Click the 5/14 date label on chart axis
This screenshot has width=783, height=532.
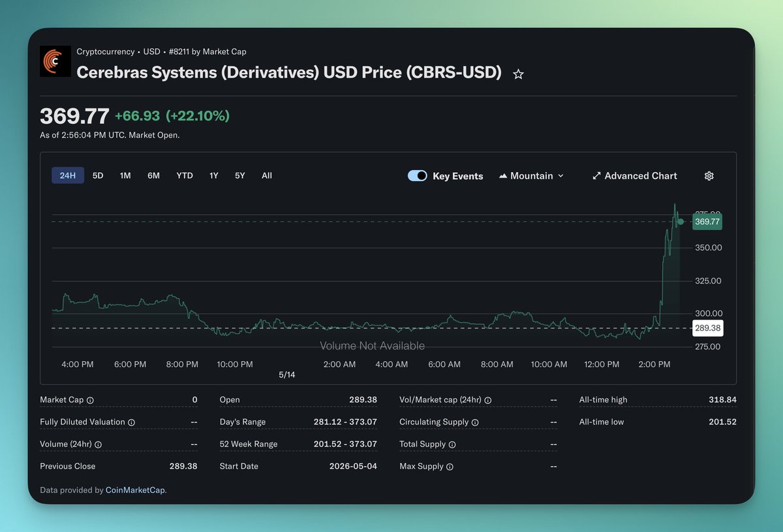[x=287, y=375]
